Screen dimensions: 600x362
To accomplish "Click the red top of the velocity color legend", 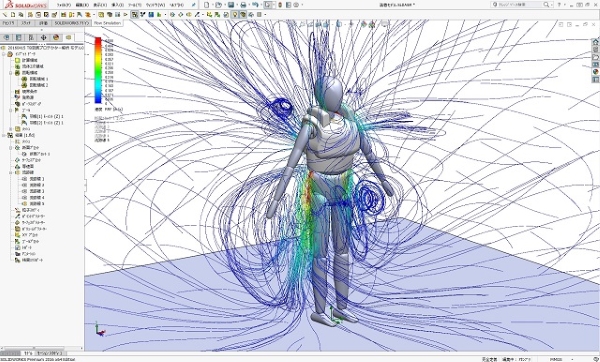I will click(98, 41).
